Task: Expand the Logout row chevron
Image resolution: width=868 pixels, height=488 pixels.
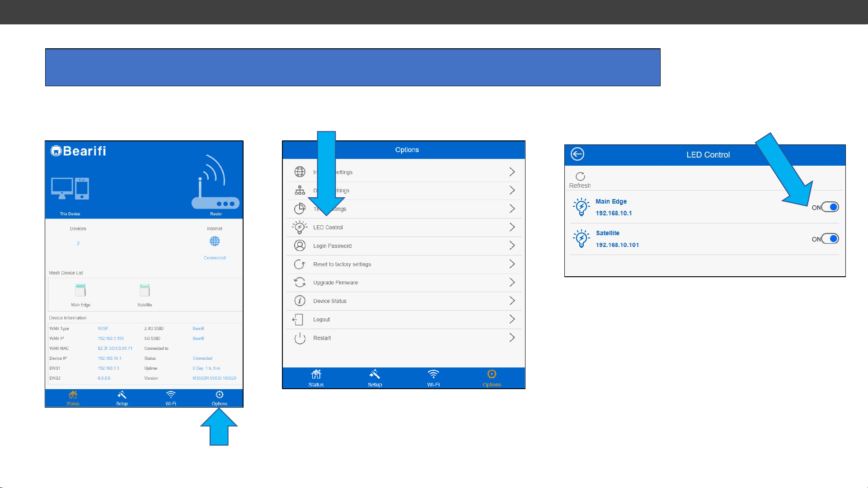Action: [512, 320]
